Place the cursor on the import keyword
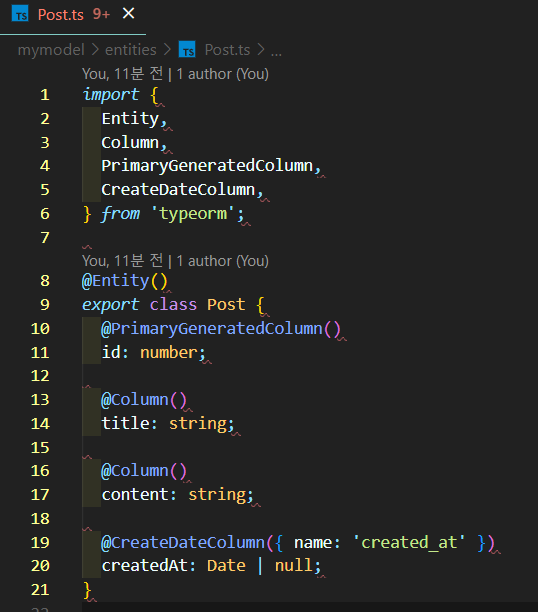The image size is (538, 612). [x=110, y=95]
